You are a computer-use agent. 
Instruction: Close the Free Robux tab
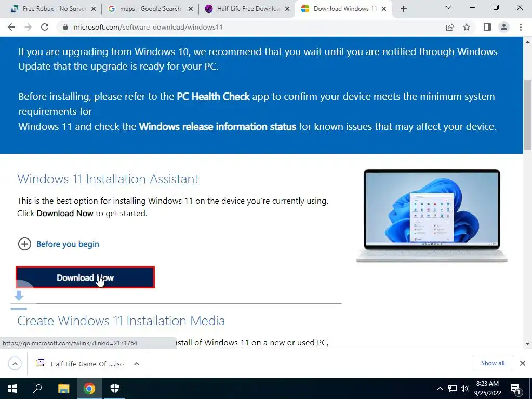coord(94,9)
